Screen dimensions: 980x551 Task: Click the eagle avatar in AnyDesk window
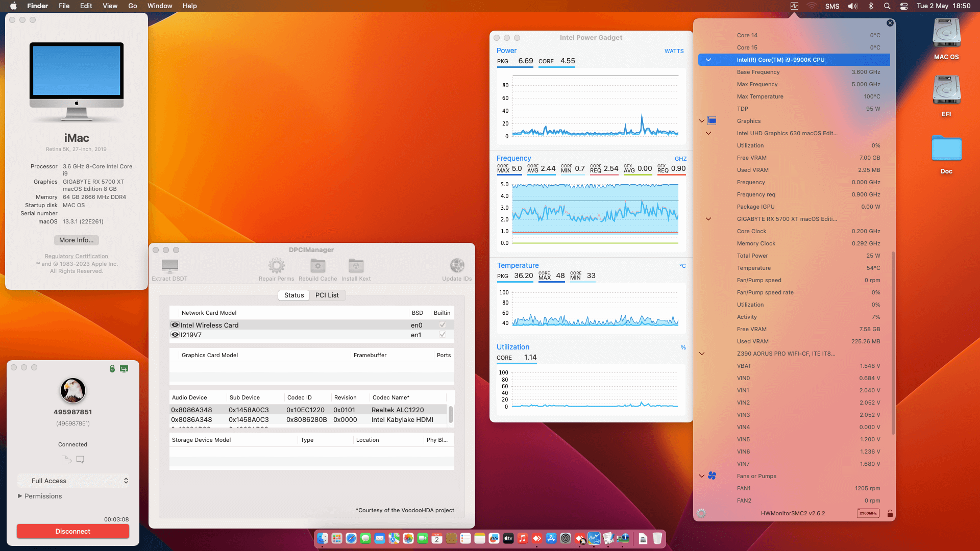point(73,390)
